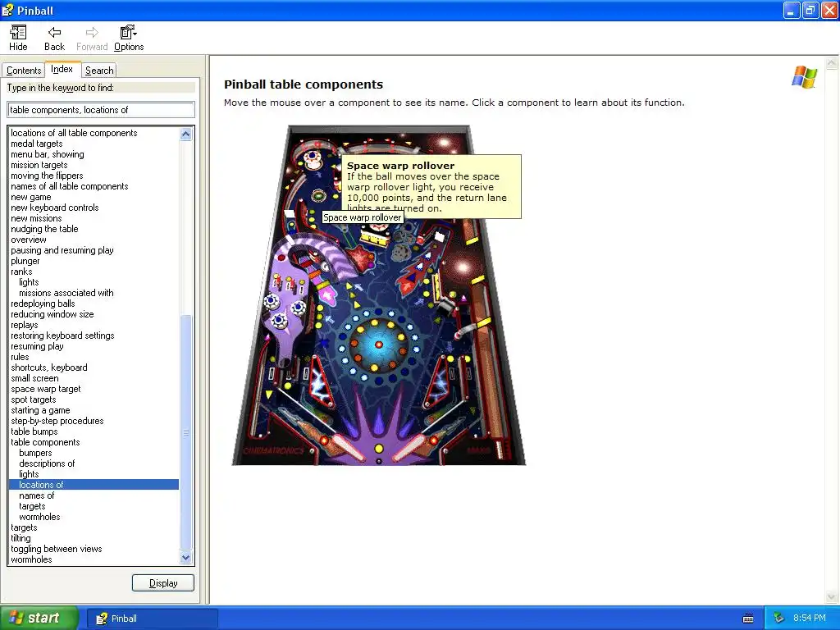Click the Hide toolbar icon
840x630 pixels.
point(18,38)
